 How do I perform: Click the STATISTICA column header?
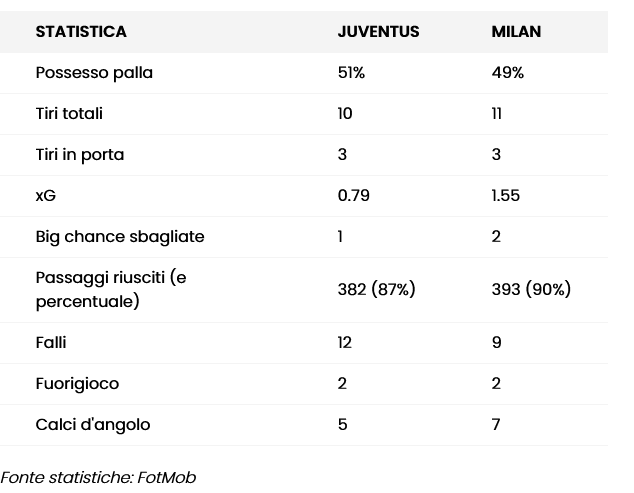tap(81, 32)
